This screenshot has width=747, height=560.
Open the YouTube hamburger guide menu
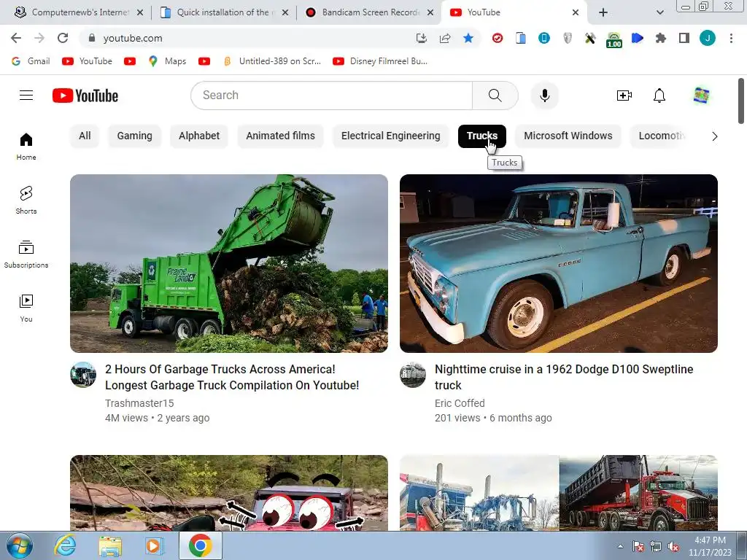(26, 96)
